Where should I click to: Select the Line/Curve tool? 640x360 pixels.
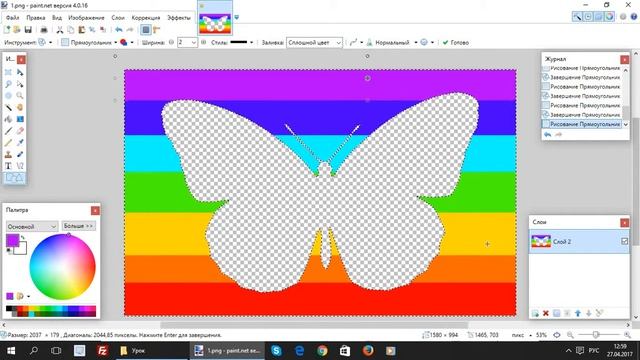(20, 166)
